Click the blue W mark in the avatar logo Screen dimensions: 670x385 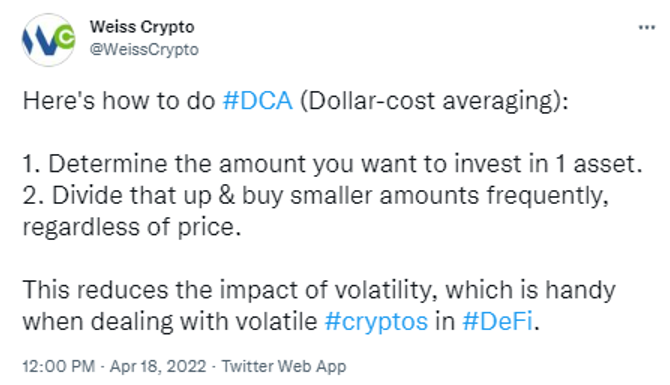pos(41,43)
